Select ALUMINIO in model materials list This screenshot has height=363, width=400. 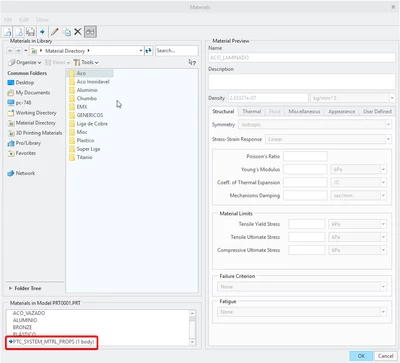click(25, 320)
